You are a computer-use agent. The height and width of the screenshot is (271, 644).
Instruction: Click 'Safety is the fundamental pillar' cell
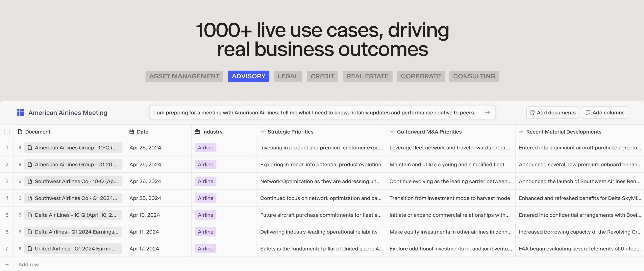(322, 249)
